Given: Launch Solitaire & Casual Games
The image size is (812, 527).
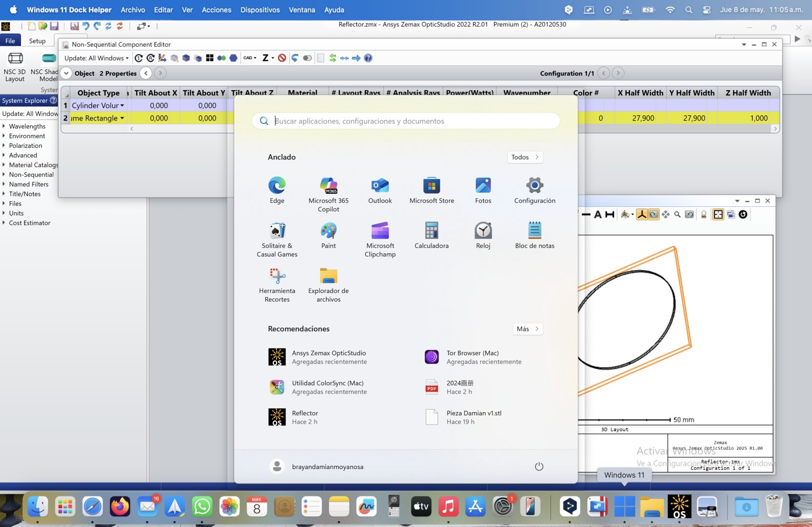Looking at the screenshot, I should pyautogui.click(x=277, y=240).
